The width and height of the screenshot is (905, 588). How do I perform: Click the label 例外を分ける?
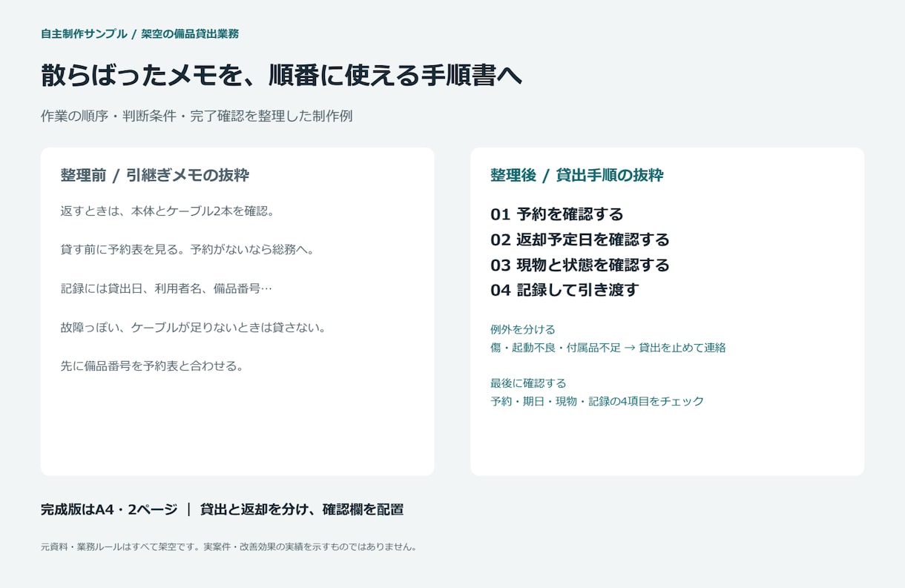pyautogui.click(x=523, y=329)
